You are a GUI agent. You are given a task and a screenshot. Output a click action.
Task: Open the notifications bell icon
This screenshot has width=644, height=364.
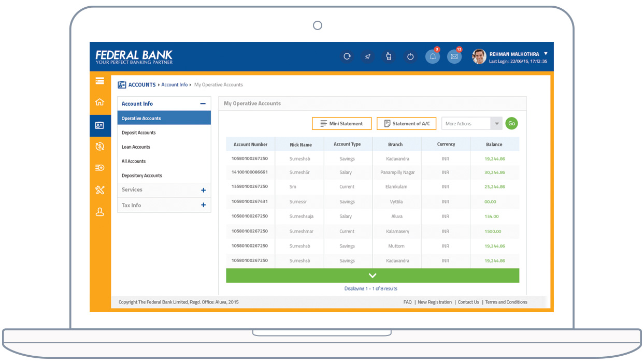point(433,56)
